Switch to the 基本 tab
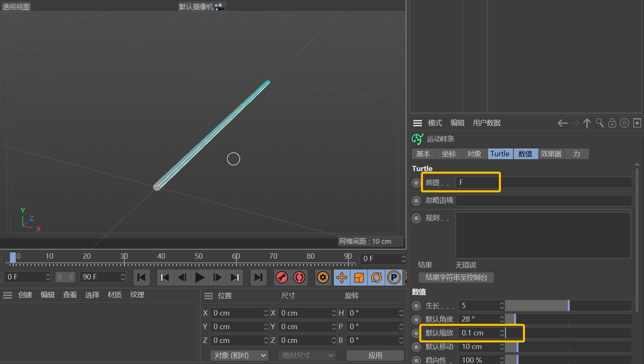 click(423, 154)
